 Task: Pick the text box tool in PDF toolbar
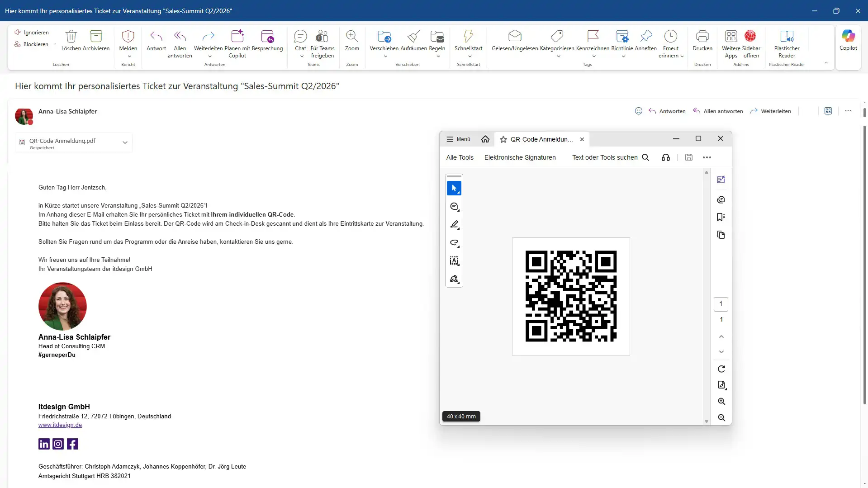coord(454,261)
